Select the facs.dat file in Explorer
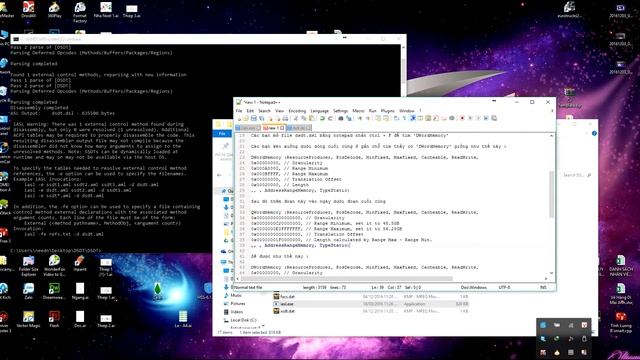640x360 pixels. (371, 297)
